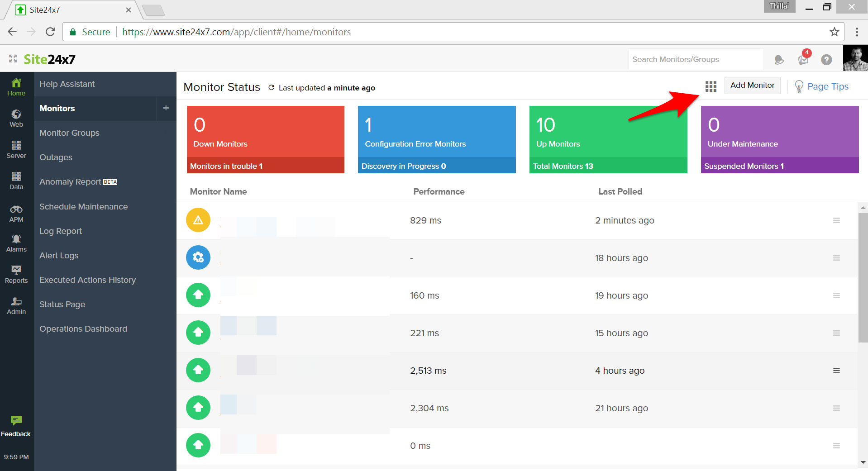Screen dimensions: 868x471
Task: Go to Reports in the sidebar
Action: pos(16,274)
